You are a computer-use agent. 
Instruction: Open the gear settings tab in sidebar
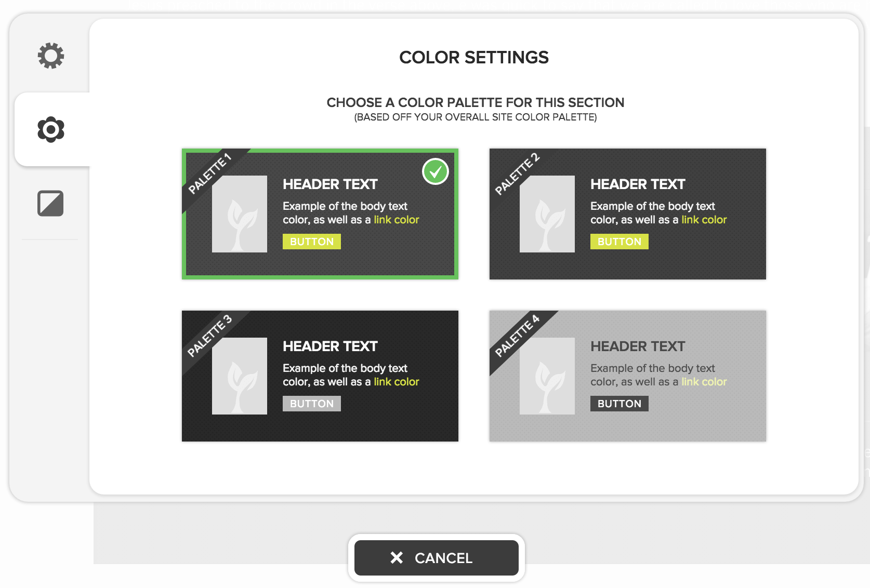click(51, 56)
